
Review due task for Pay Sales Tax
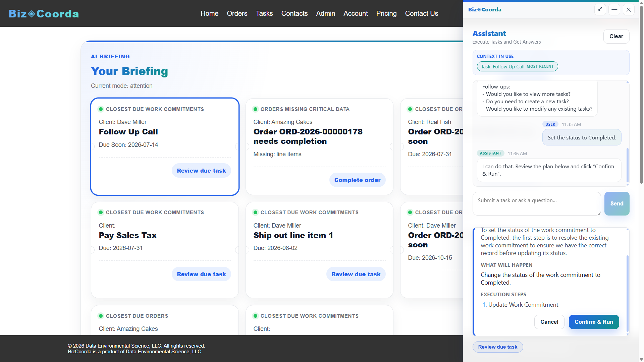point(201,274)
